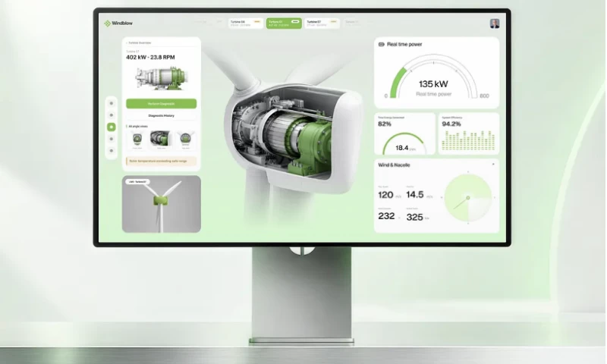
Task: Click the Real time power heading
Action: pyautogui.click(x=404, y=45)
